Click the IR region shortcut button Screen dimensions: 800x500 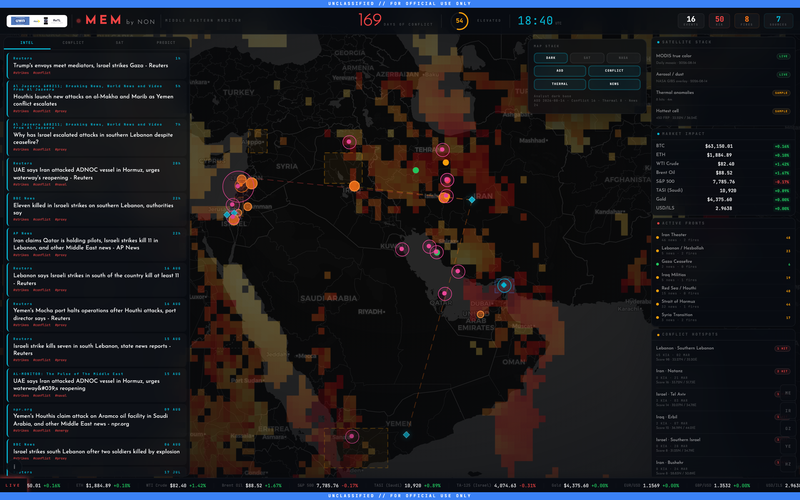coord(788,411)
